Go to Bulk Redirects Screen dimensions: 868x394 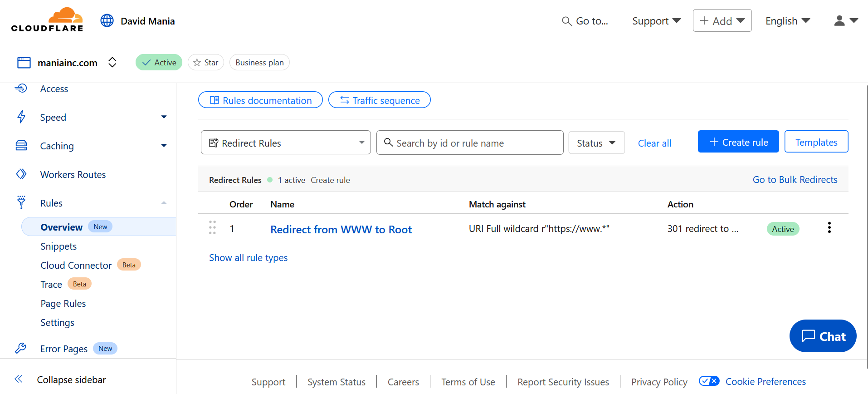click(795, 180)
